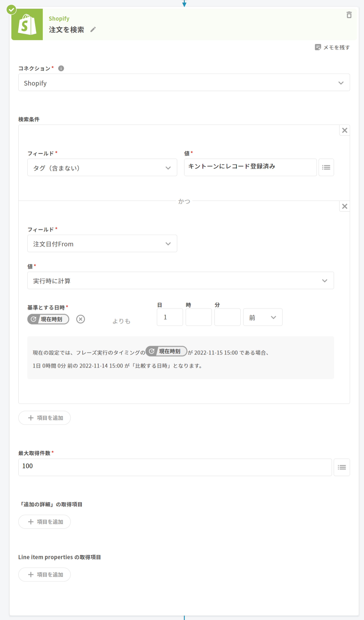Open the list icon beside the tag value
The width and height of the screenshot is (364, 620).
pyautogui.click(x=326, y=167)
